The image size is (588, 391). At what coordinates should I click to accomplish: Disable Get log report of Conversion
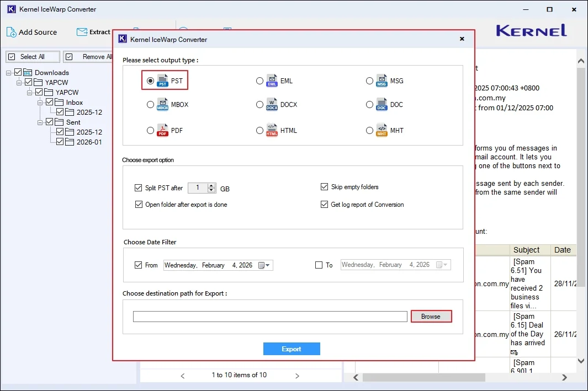point(324,204)
